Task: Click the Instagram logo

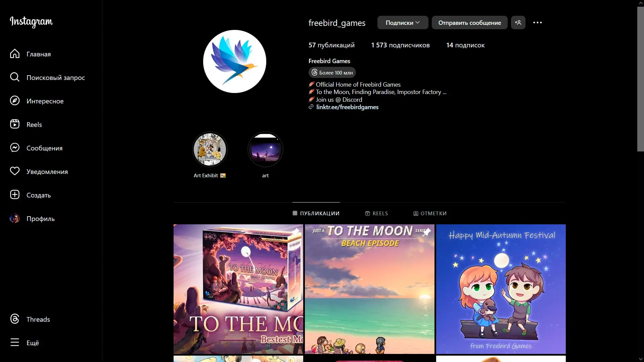Action: click(x=31, y=22)
